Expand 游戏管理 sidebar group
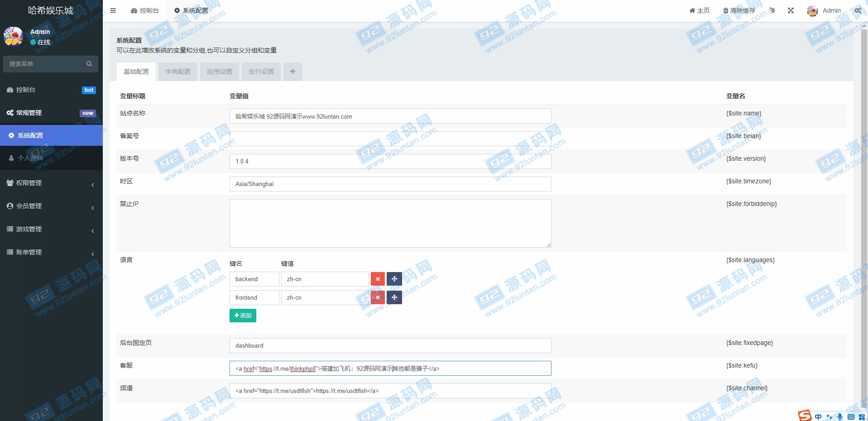 click(x=51, y=229)
